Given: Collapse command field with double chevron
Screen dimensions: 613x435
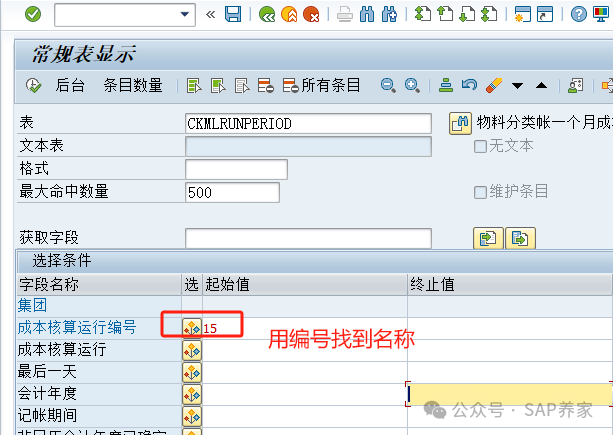Looking at the screenshot, I should (x=210, y=15).
